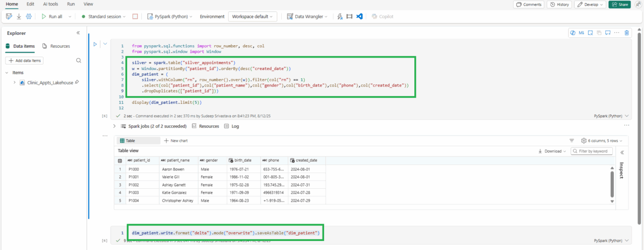This screenshot has width=644, height=250.
Task: Expand Spark jobs section
Action: (x=114, y=126)
